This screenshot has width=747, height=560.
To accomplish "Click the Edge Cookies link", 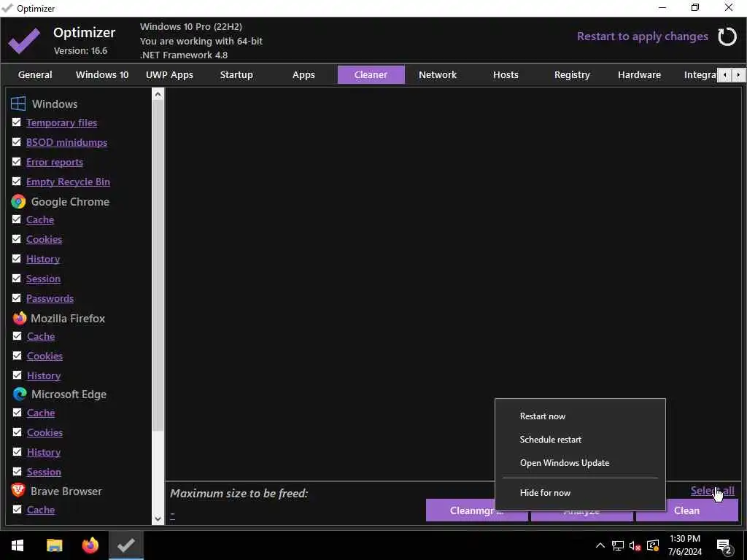I will coord(44,432).
